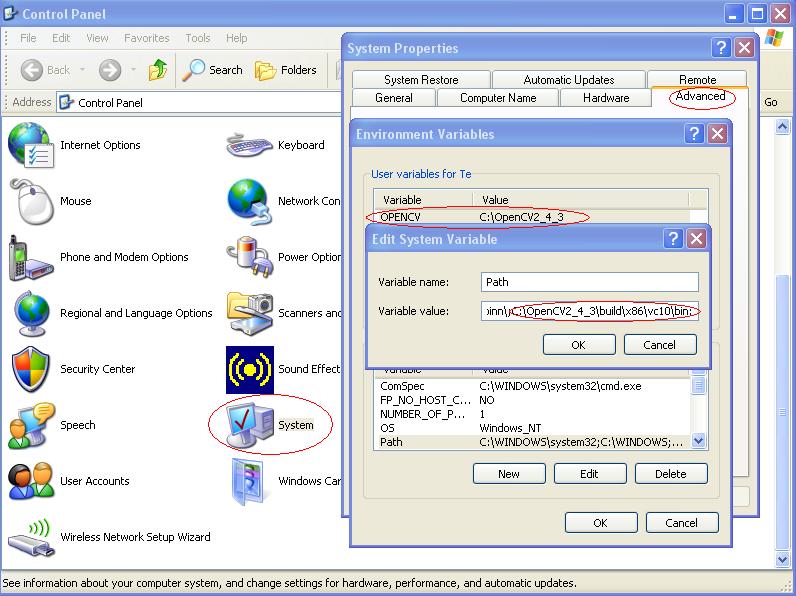This screenshot has height=596, width=796.
Task: Select the Advanced tab
Action: tap(701, 96)
